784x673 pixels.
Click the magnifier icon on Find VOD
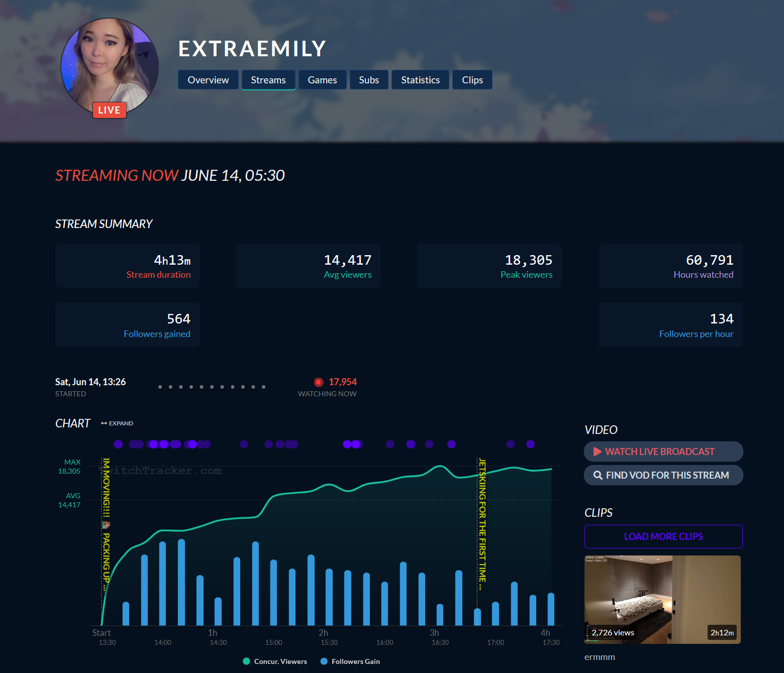598,475
